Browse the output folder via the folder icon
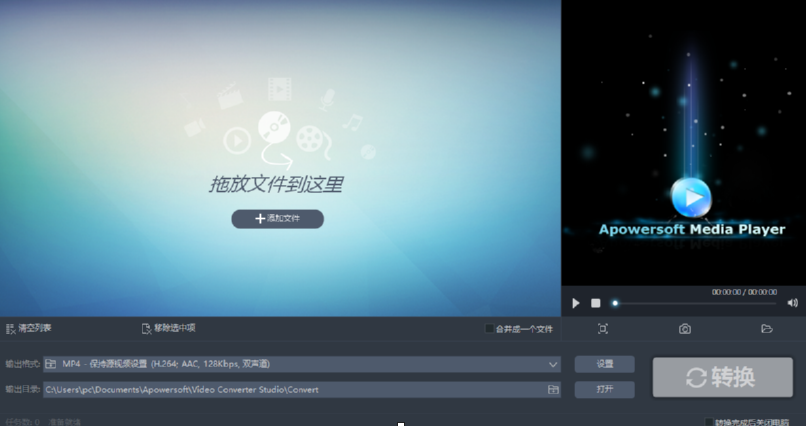Image resolution: width=806 pixels, height=426 pixels. pos(553,390)
